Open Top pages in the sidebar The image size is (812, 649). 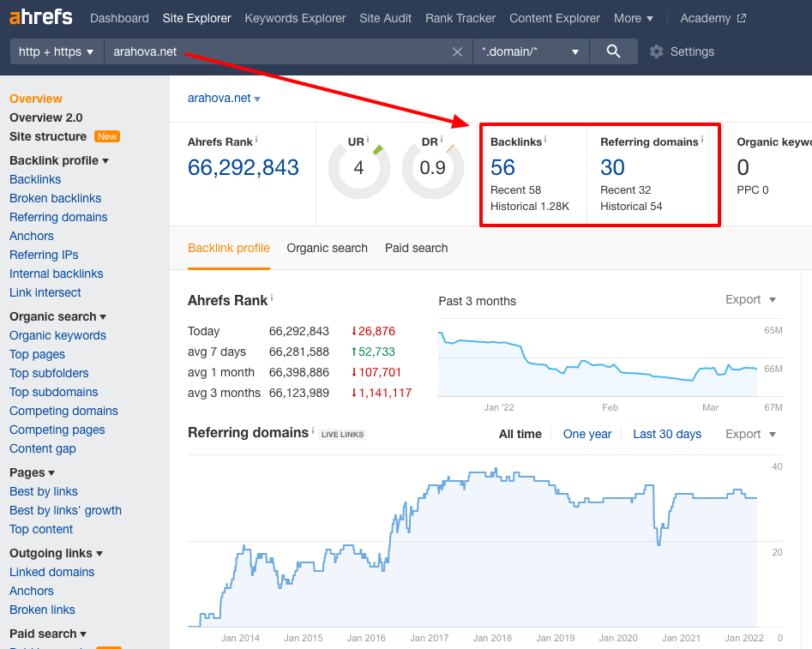(37, 354)
